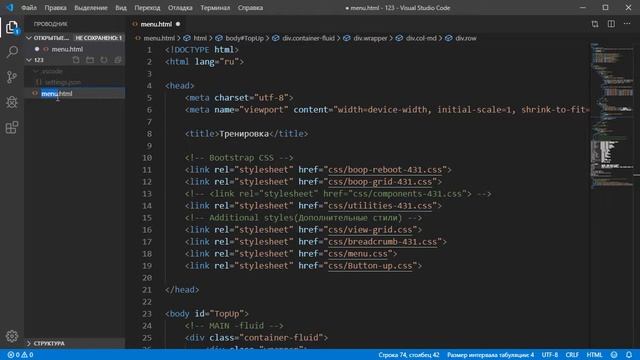Close the unsaved menu.html tab via dot
The height and width of the screenshot is (360, 640).
pyautogui.click(x=178, y=24)
